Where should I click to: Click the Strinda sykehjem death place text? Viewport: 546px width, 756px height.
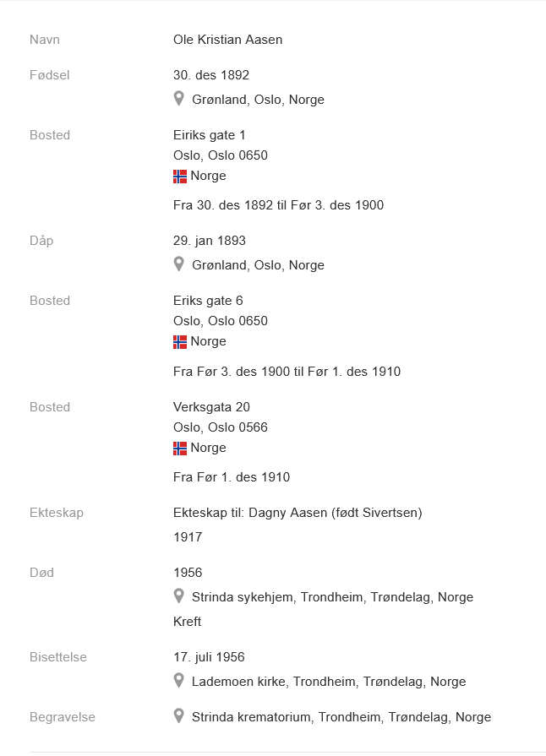pos(332,597)
